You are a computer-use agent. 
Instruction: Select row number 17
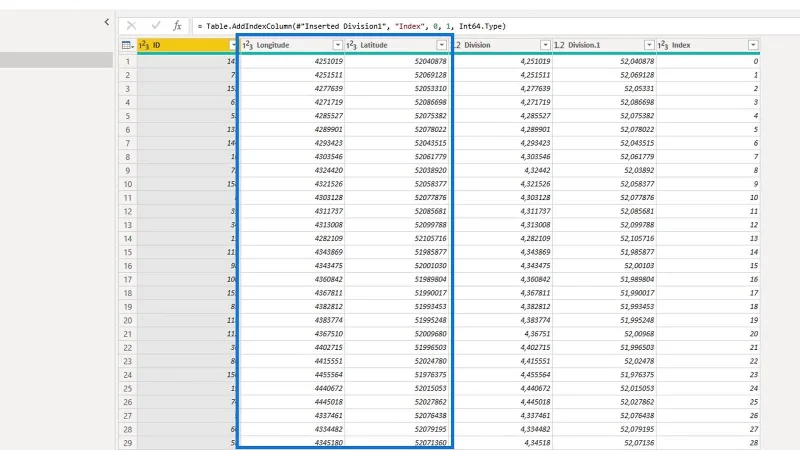point(128,280)
